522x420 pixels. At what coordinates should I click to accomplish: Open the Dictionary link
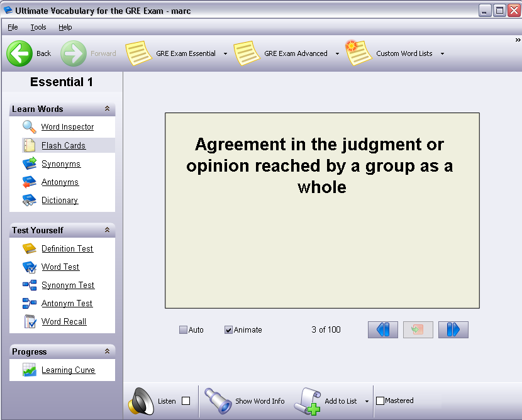60,201
